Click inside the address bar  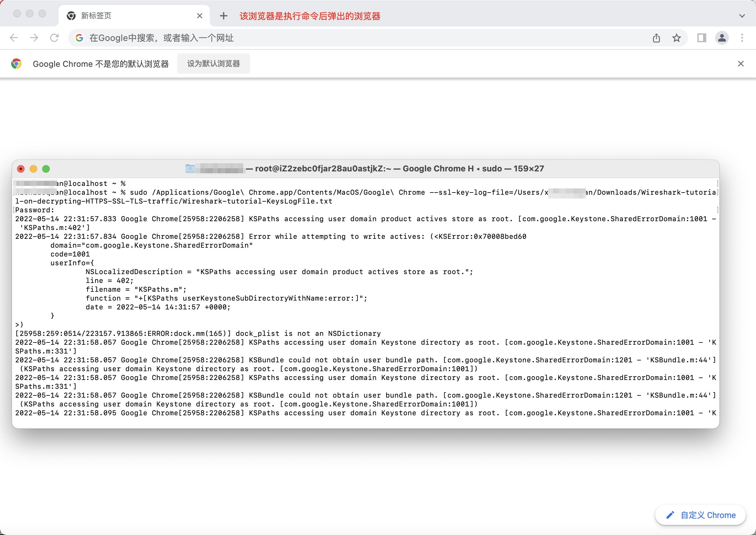click(x=296, y=37)
